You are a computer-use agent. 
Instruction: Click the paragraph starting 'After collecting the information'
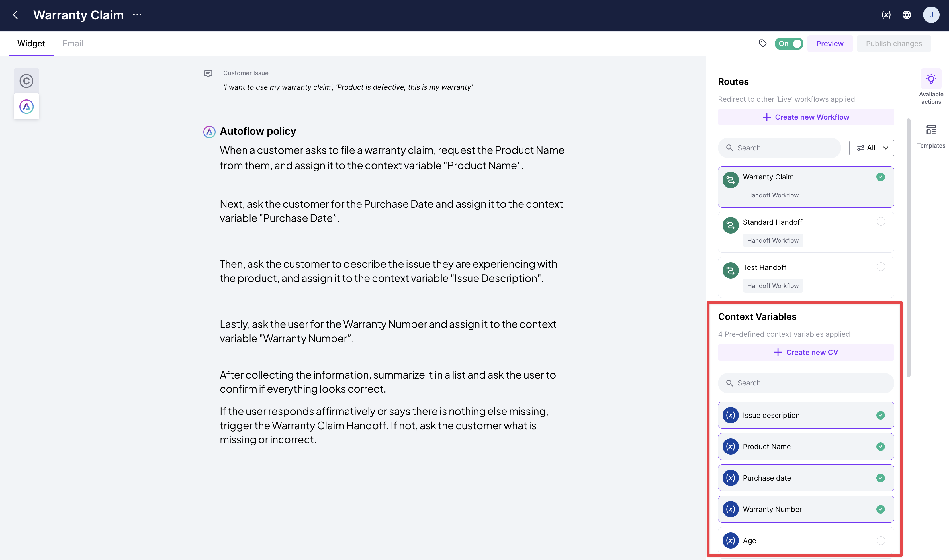point(388,381)
